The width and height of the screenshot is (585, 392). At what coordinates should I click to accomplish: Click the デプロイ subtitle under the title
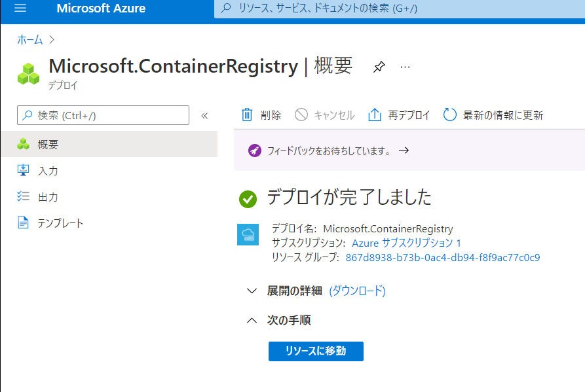(x=63, y=85)
